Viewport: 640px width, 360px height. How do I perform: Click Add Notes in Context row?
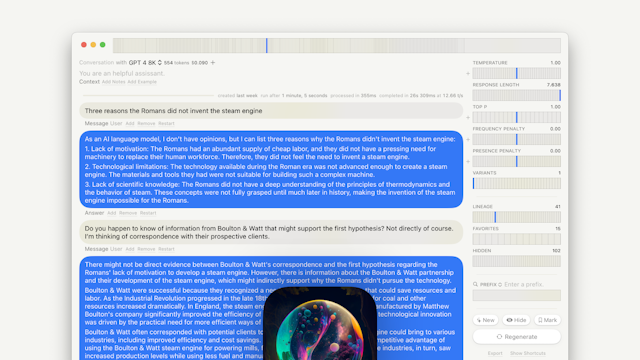(113, 82)
